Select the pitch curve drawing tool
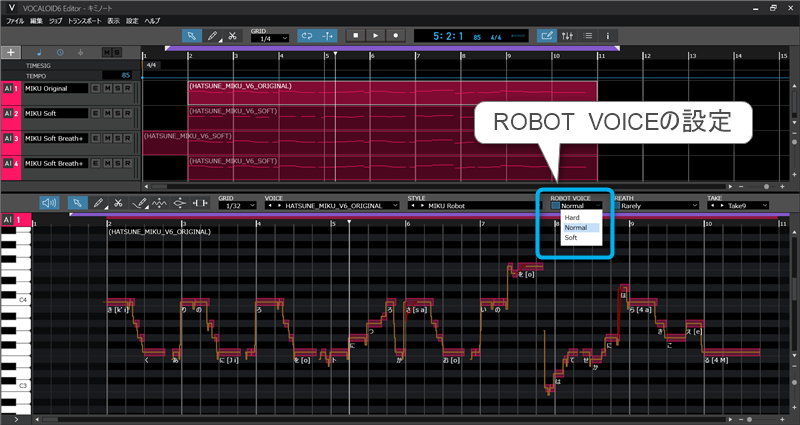The width and height of the screenshot is (800, 425). [x=139, y=203]
